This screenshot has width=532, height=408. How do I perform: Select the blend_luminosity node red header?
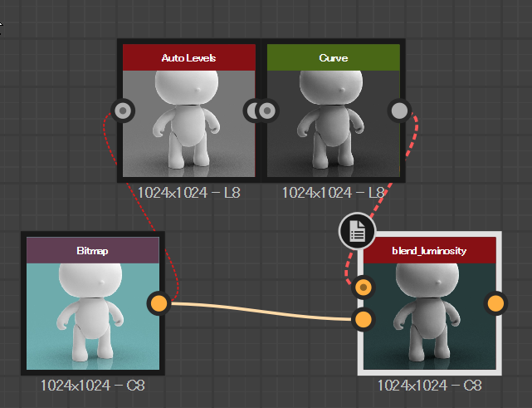[430, 250]
